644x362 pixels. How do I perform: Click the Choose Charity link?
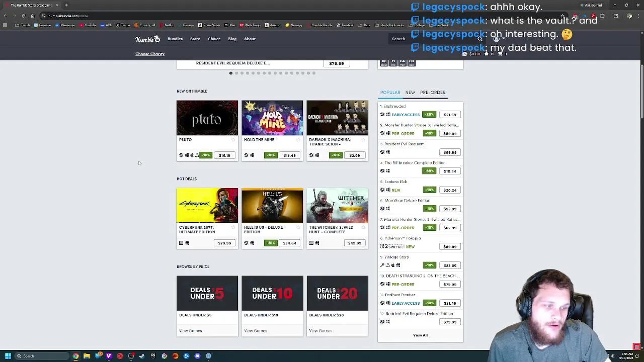pos(150,54)
